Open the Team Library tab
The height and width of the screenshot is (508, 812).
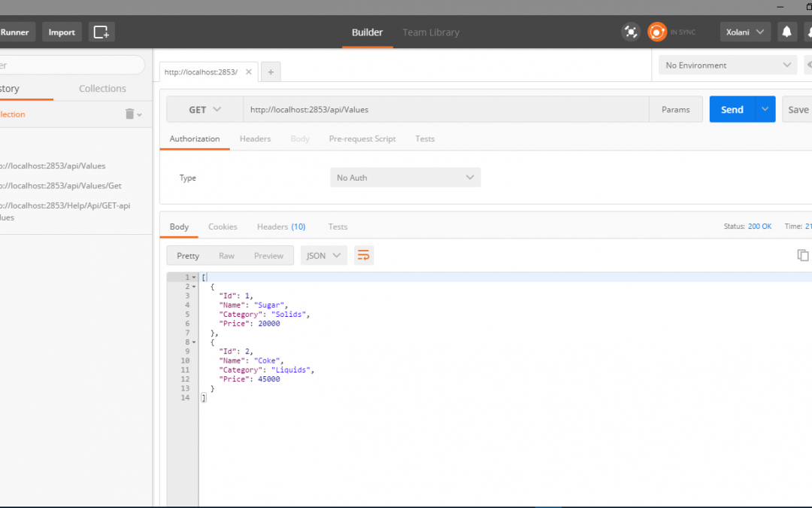coord(431,32)
